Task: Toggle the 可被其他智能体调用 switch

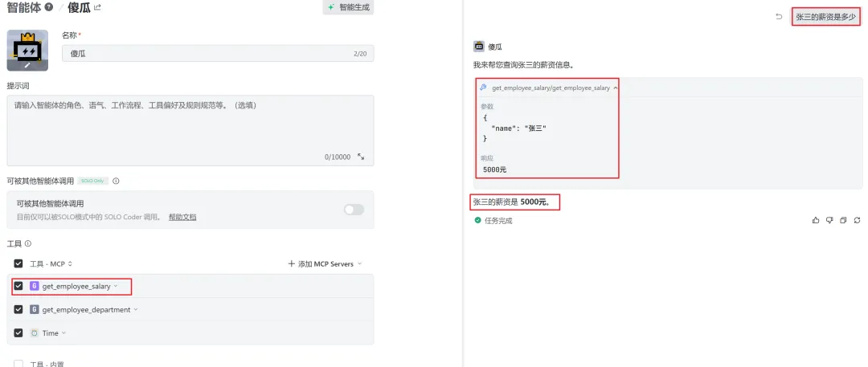Action: 354,210
